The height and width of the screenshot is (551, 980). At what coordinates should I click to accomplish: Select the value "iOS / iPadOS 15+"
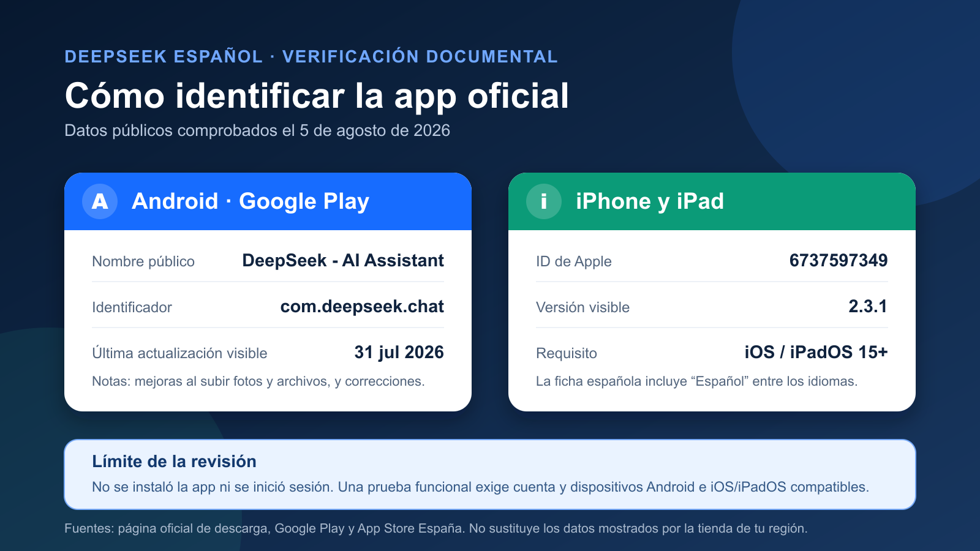(x=816, y=352)
